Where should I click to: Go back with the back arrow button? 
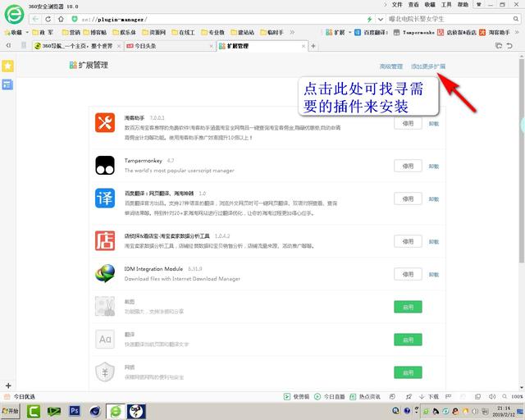[34, 19]
